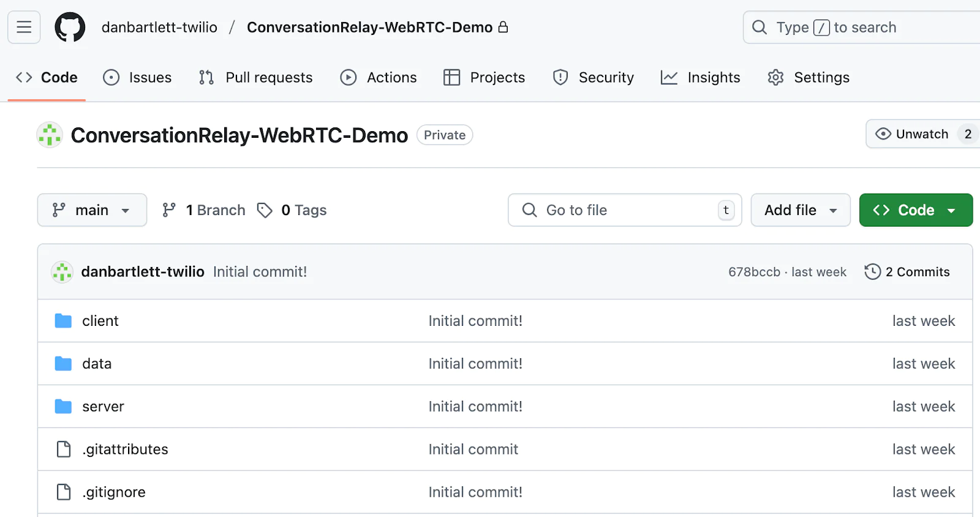Click the client folder icon

tap(63, 321)
